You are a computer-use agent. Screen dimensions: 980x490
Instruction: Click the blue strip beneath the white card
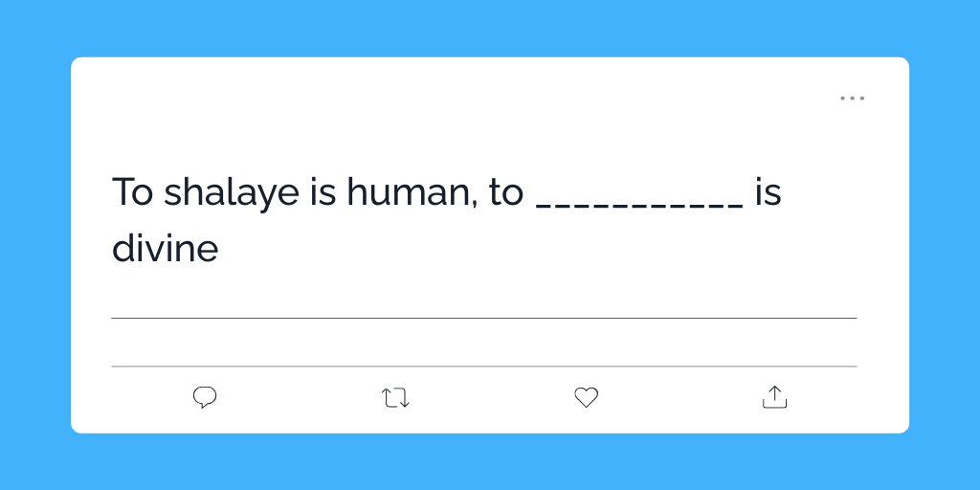[x=490, y=461]
